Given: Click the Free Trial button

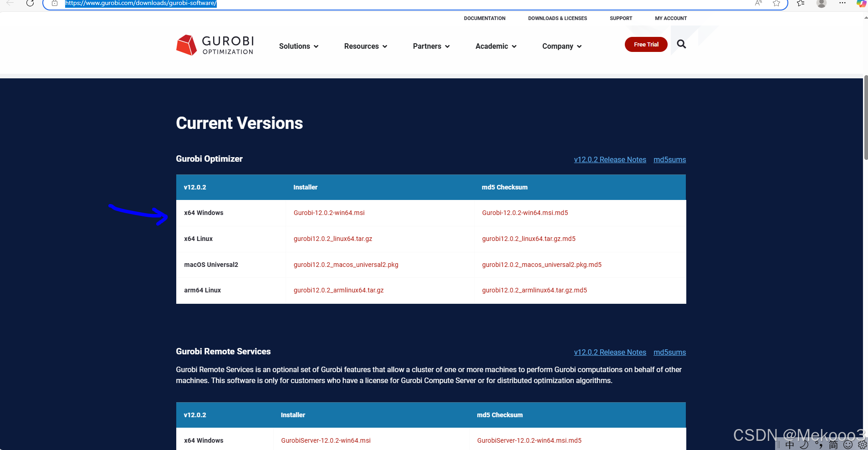Looking at the screenshot, I should point(646,44).
